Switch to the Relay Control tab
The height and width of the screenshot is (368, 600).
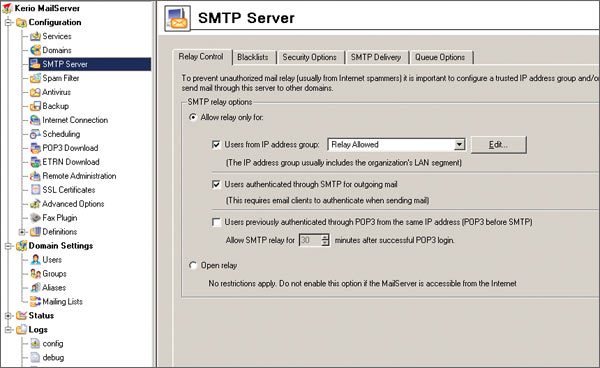(x=201, y=57)
